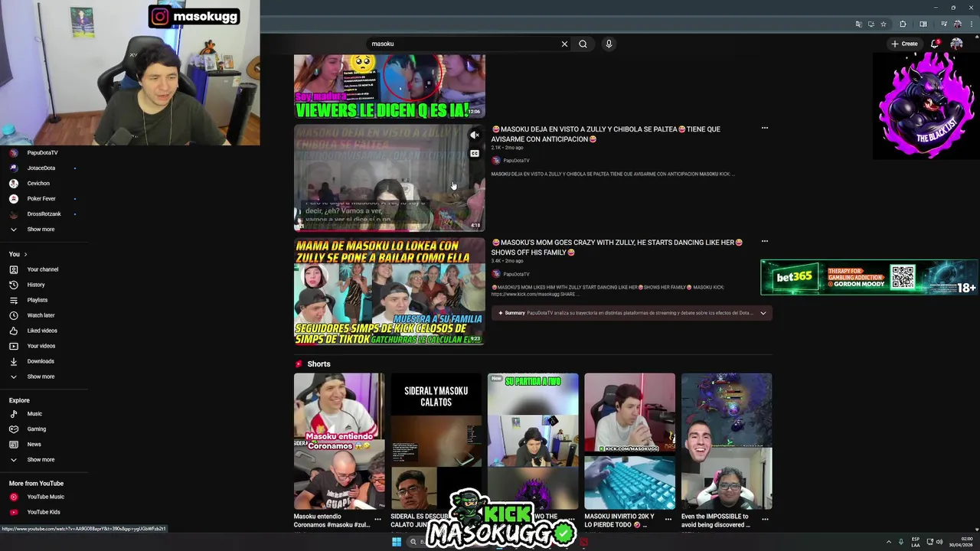This screenshot has width=980, height=551.
Task: Open DrossRotzank subscription channel
Action: coord(44,214)
